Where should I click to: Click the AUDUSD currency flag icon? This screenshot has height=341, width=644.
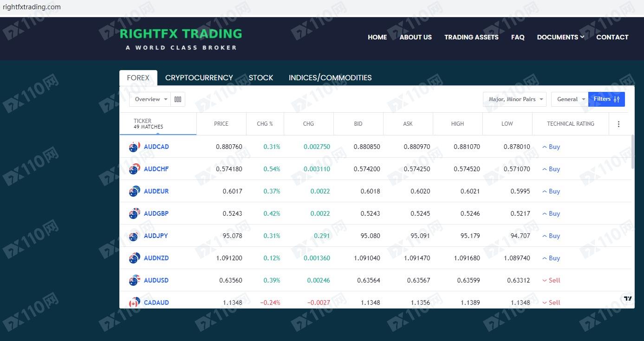[x=135, y=281]
